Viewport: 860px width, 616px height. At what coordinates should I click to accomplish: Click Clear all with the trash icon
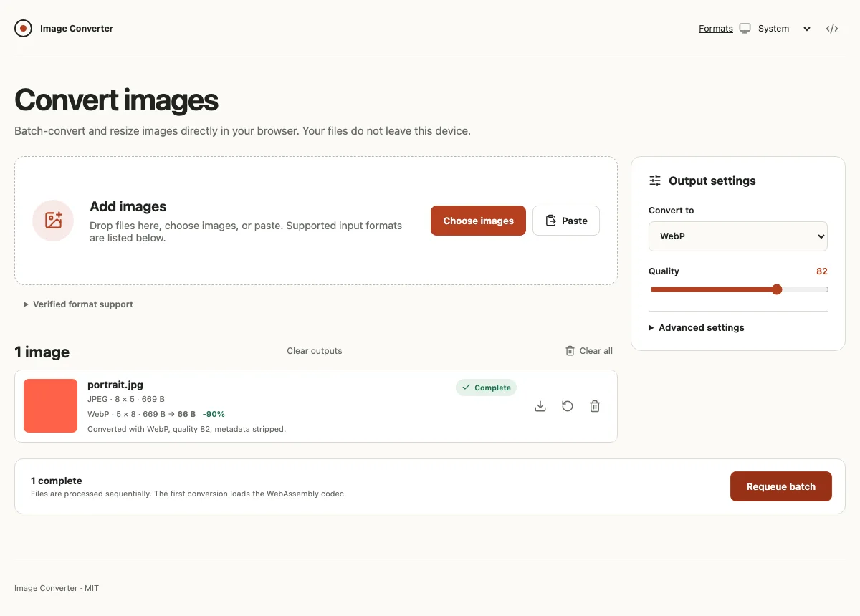point(589,351)
